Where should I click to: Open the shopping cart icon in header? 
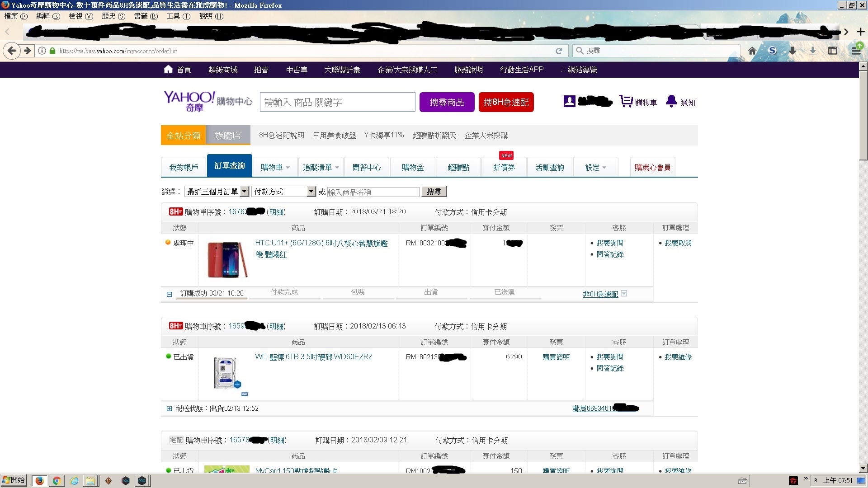pyautogui.click(x=626, y=102)
